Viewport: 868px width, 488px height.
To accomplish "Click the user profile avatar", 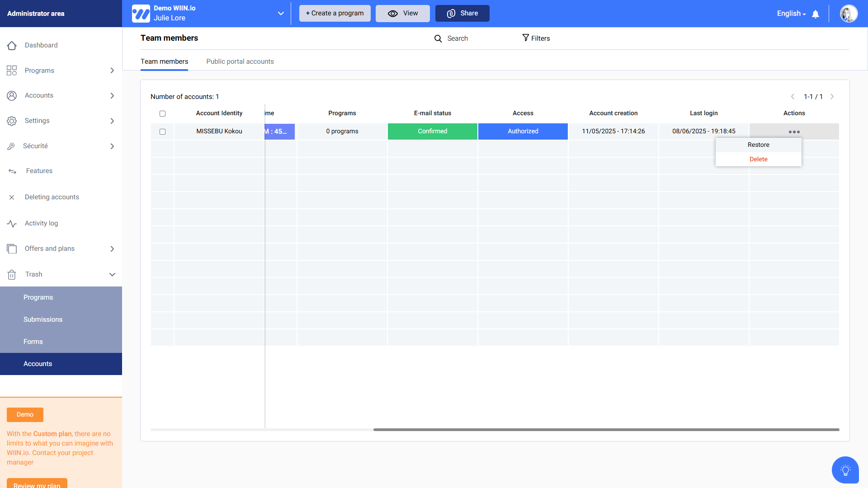I will (x=849, y=14).
